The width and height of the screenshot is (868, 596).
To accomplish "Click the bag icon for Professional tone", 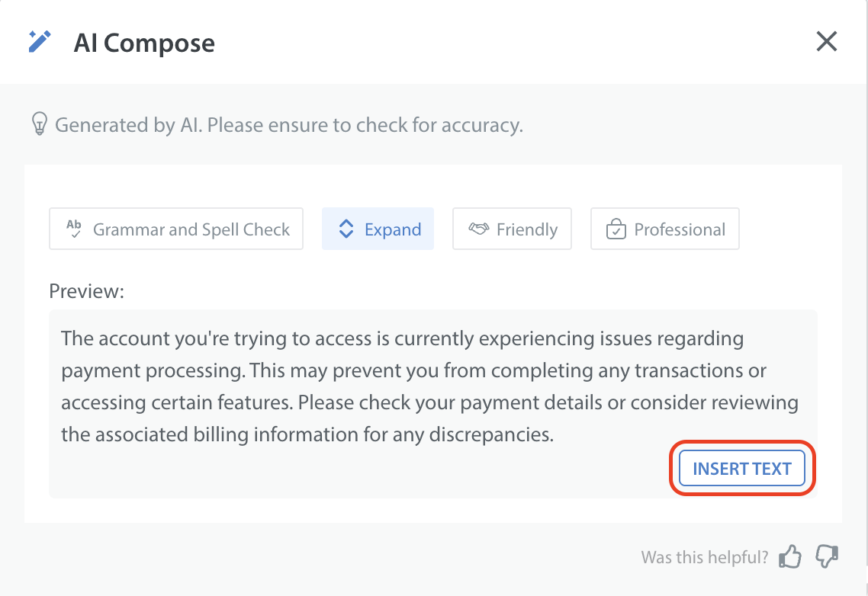I will click(616, 229).
